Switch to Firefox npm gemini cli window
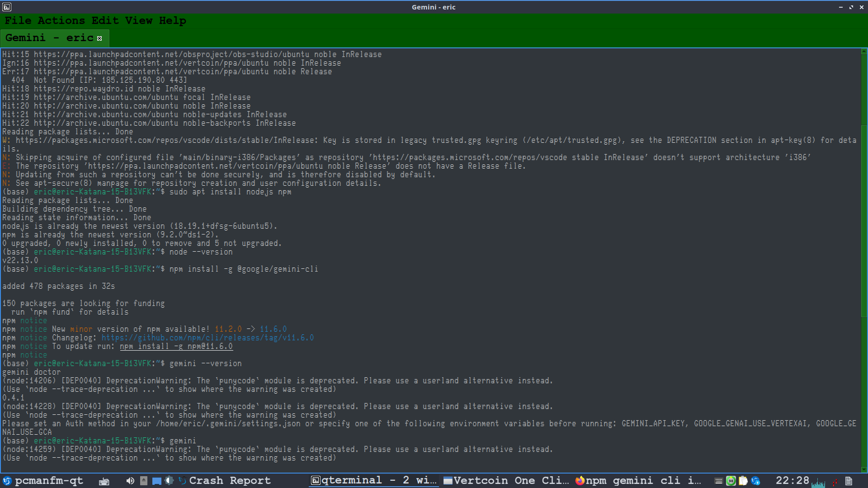This screenshot has height=488, width=868. point(637,481)
